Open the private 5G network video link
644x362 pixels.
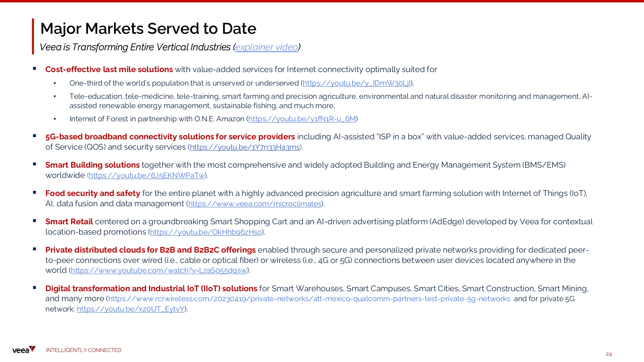coord(130,309)
